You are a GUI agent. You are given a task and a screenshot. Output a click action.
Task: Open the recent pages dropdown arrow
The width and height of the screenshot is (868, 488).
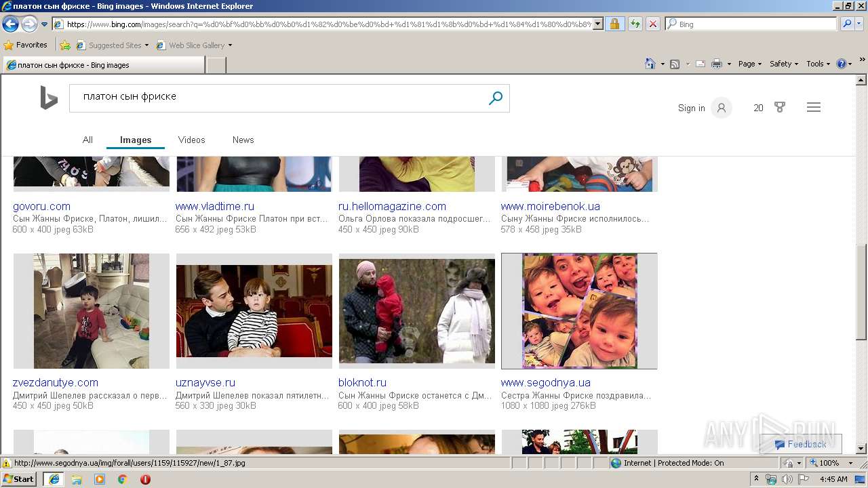pyautogui.click(x=45, y=24)
